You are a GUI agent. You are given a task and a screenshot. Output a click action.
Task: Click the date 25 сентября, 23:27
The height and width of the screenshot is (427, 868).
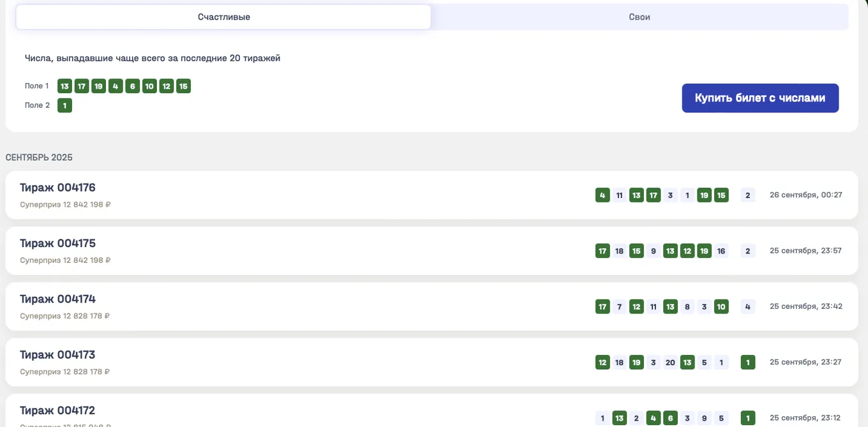click(806, 362)
